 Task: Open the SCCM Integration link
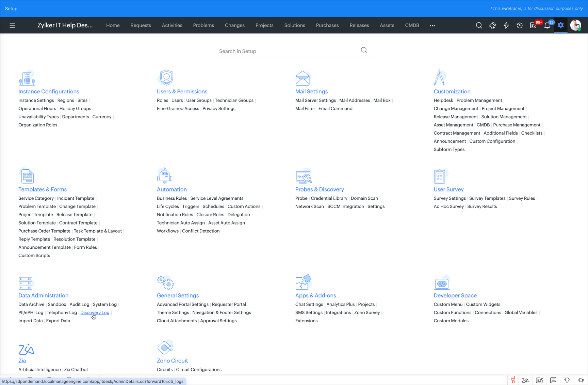[346, 206]
